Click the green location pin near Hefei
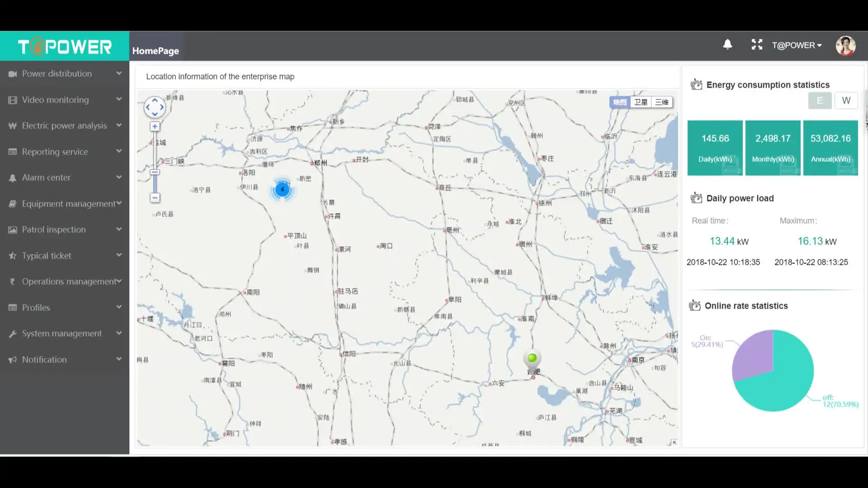 click(x=532, y=359)
